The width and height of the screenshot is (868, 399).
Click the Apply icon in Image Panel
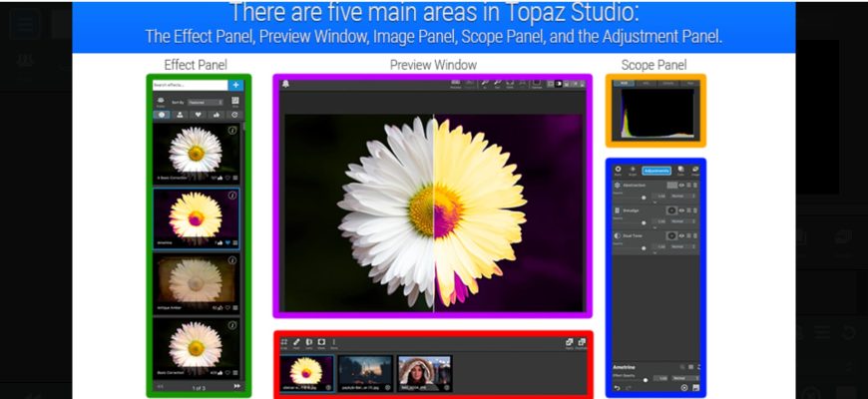click(x=569, y=344)
